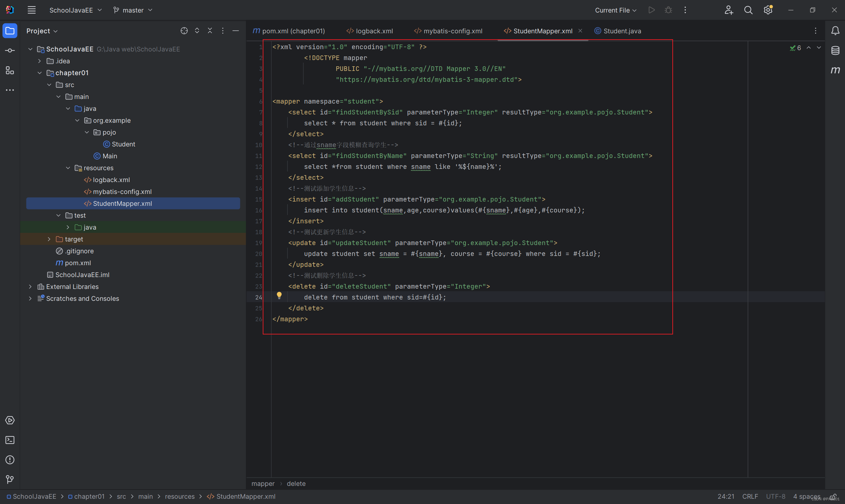
Task: Click the Settings gear icon in toolbar
Action: [x=768, y=10]
